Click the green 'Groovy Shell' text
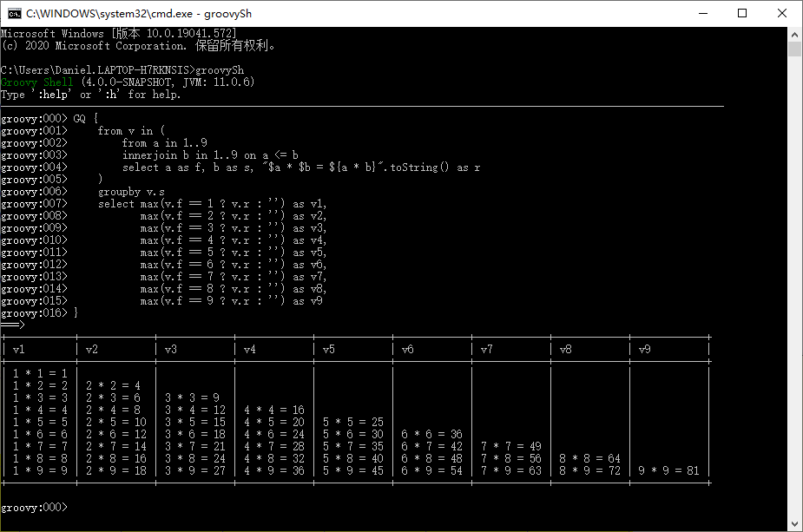803x532 pixels. tap(36, 82)
